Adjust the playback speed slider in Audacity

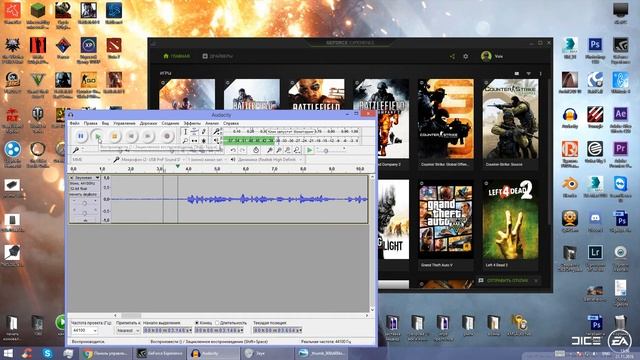click(x=326, y=151)
